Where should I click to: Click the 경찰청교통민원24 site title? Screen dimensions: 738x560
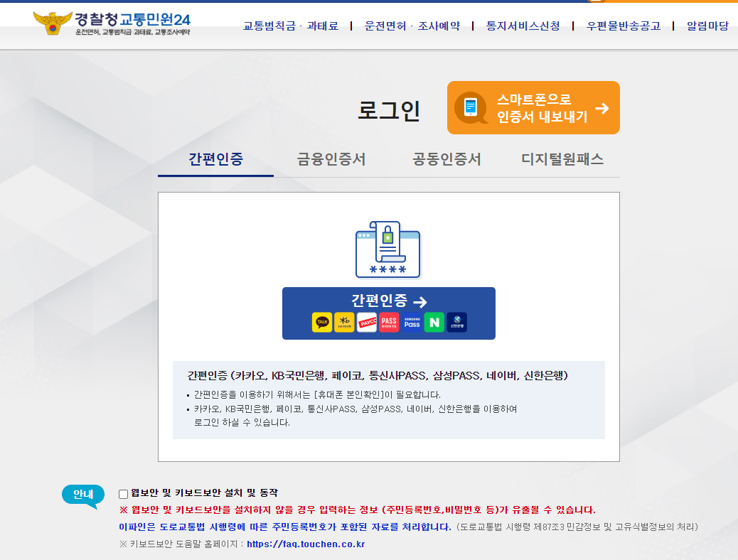click(132, 19)
